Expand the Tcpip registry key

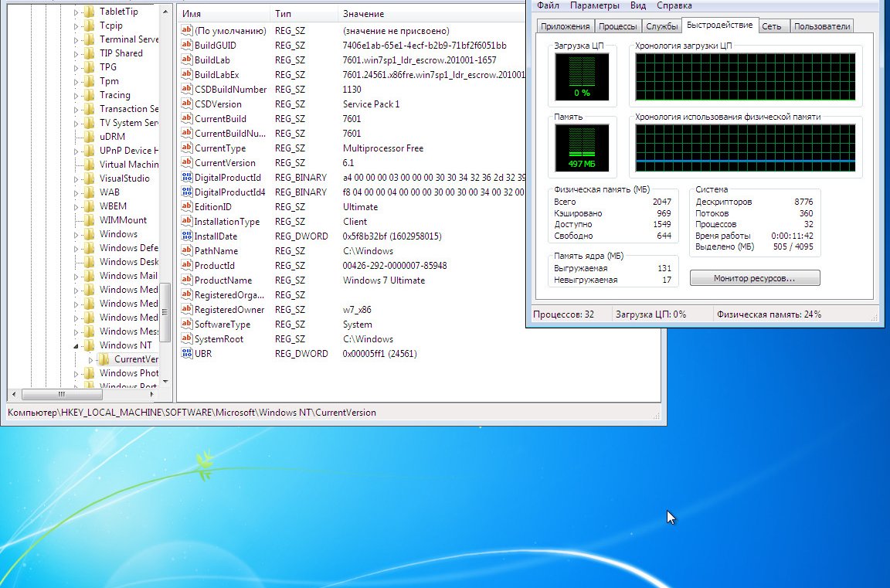(x=76, y=25)
